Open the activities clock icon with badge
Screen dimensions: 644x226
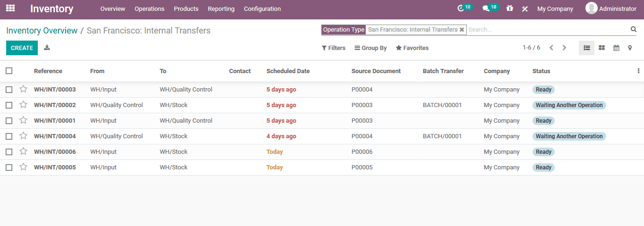[x=461, y=8]
